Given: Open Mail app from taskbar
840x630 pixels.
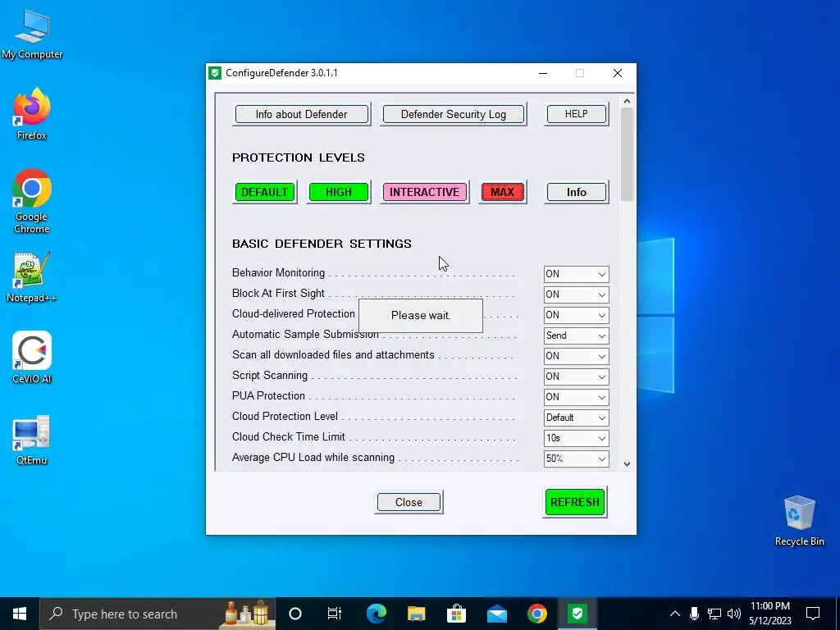Looking at the screenshot, I should coord(496,614).
